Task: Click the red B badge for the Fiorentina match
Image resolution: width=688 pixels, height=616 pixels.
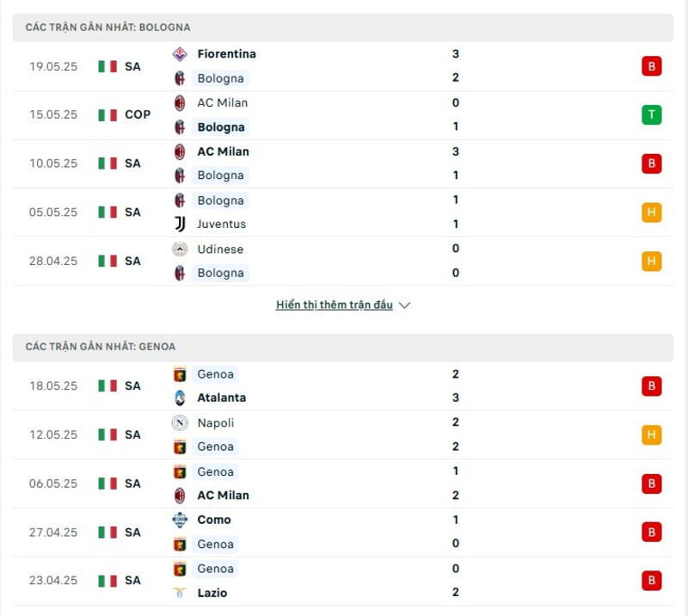Action: point(651,66)
